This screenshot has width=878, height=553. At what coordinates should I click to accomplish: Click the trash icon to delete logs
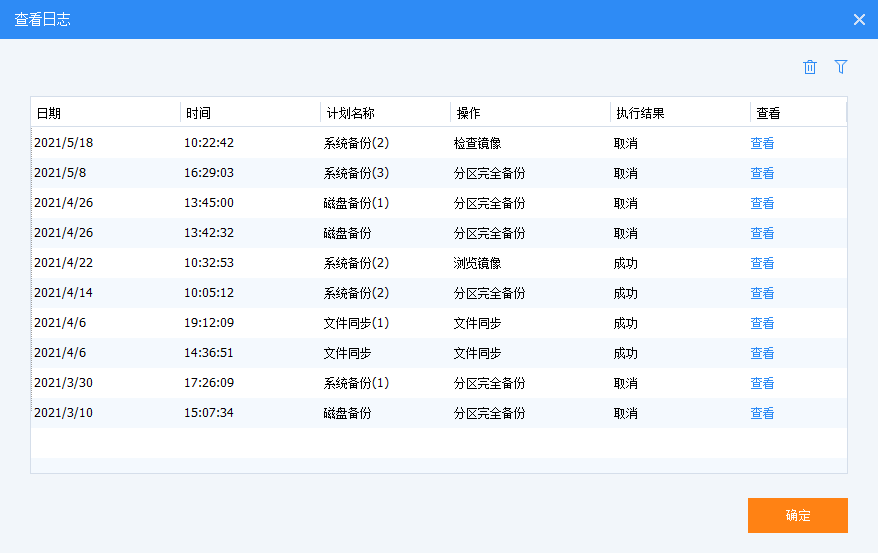pos(810,67)
